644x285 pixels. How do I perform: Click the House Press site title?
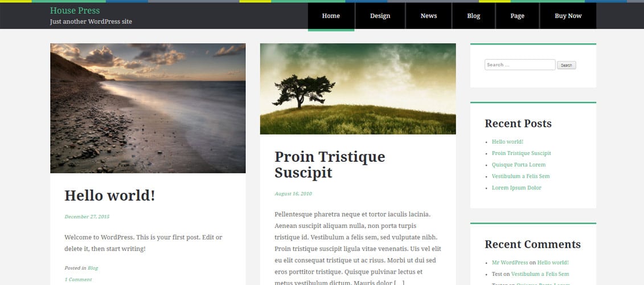75,10
